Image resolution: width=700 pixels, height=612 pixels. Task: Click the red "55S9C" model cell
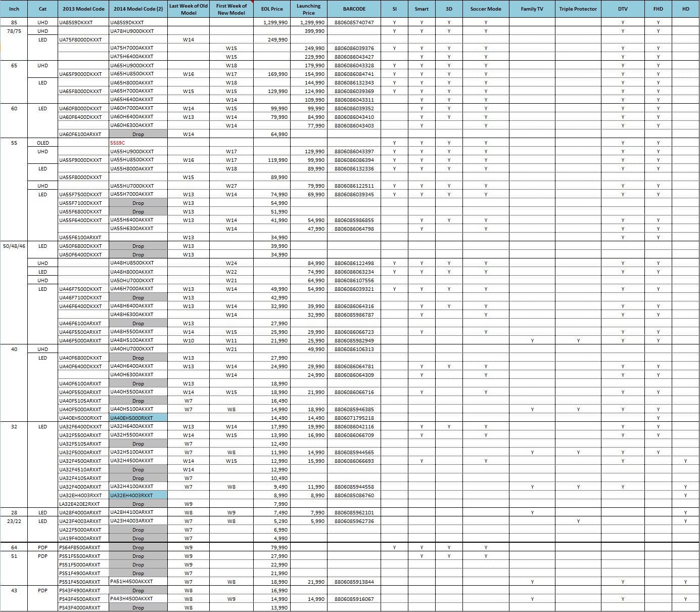pos(138,143)
